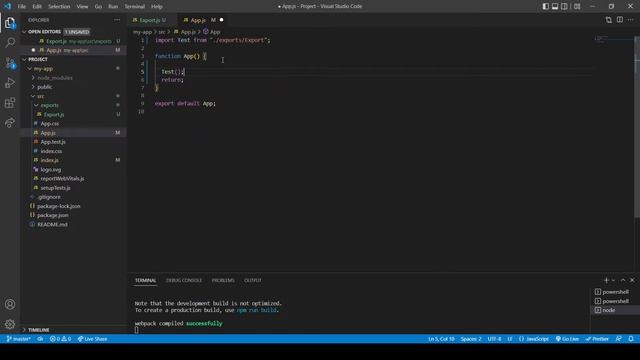Viewport: 640px width, 360px height.
Task: Open the Extensions view icon
Action: click(10, 103)
